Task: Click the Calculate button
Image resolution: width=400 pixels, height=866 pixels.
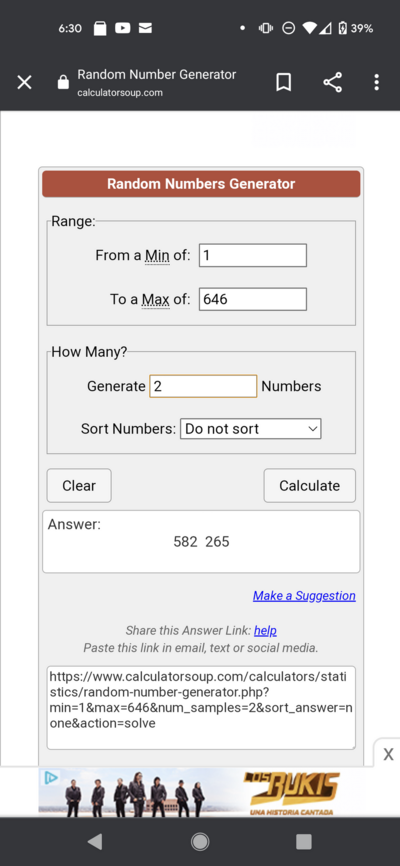Action: tap(309, 485)
